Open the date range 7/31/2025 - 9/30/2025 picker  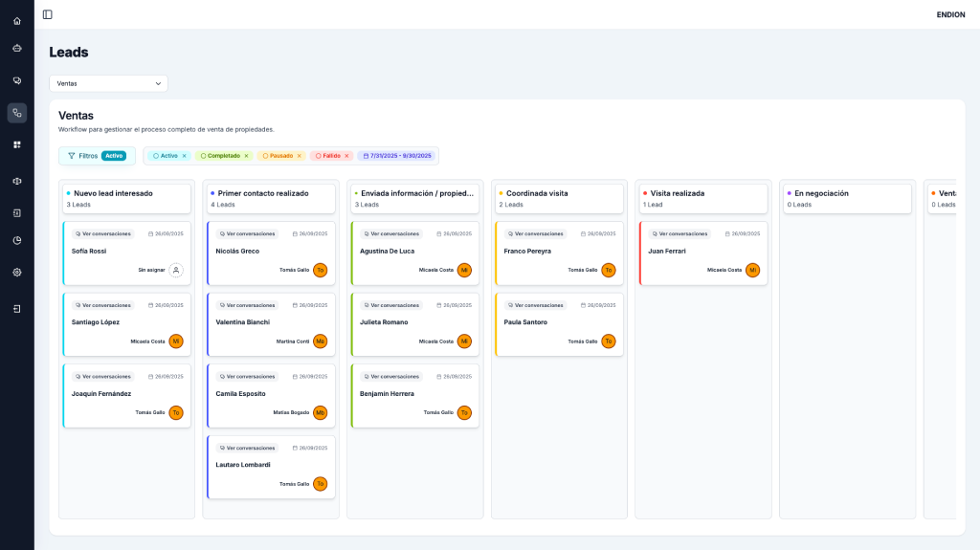point(397,156)
